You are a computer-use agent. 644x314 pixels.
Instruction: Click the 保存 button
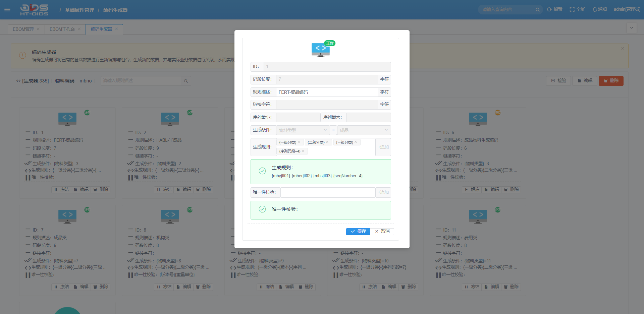[x=358, y=232]
